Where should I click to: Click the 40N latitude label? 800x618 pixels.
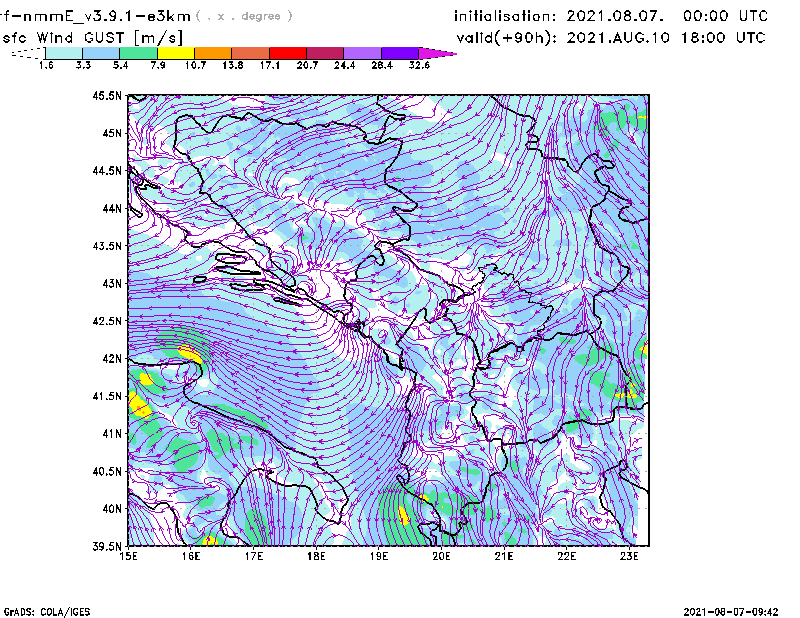coord(112,508)
